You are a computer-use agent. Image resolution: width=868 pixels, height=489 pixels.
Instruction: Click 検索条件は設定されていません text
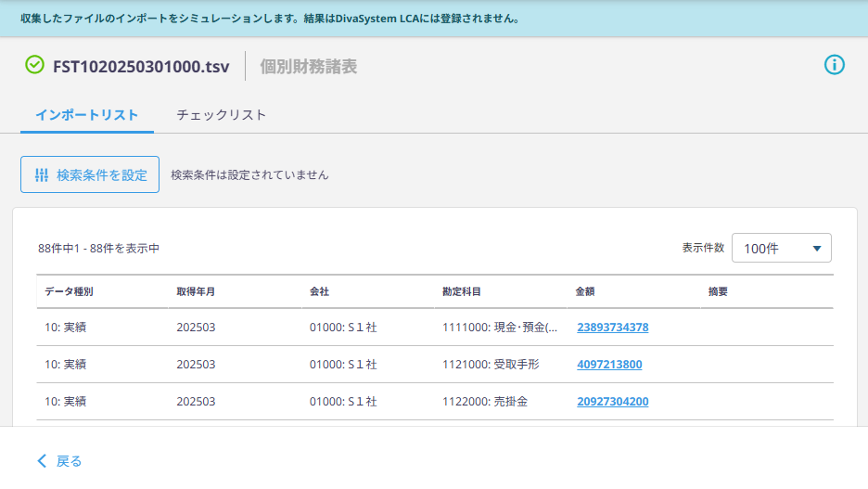pyautogui.click(x=249, y=175)
